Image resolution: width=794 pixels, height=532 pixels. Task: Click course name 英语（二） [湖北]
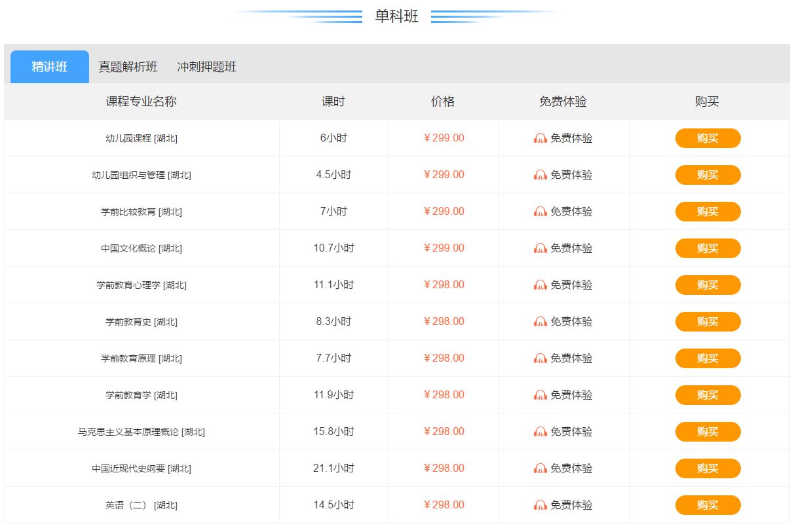142,505
